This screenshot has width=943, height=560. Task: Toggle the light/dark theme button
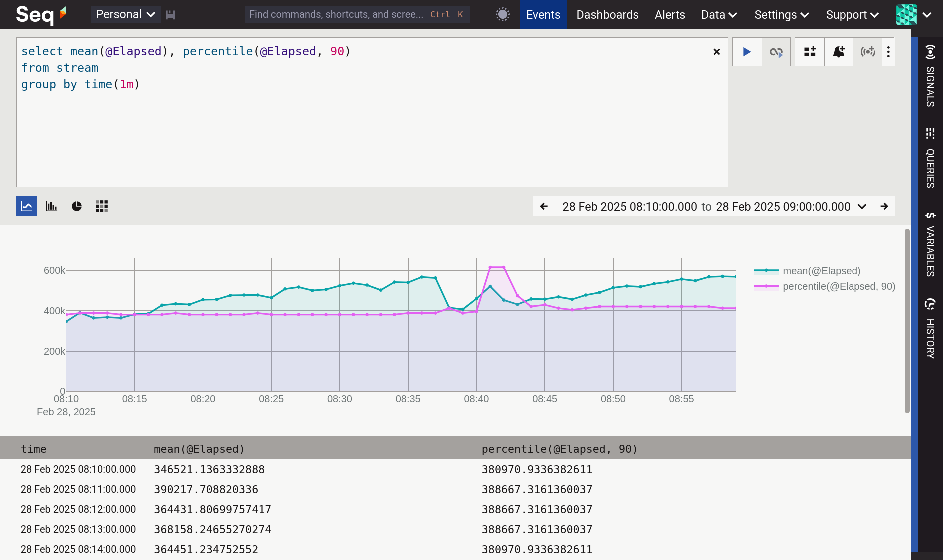(x=503, y=14)
